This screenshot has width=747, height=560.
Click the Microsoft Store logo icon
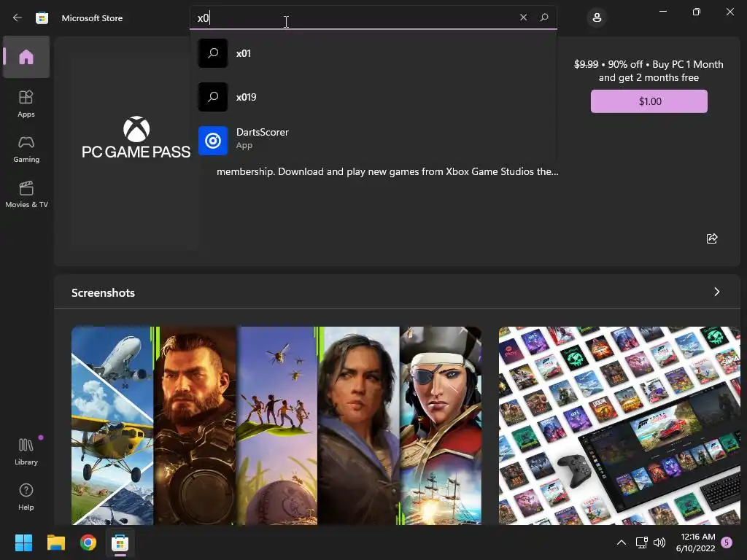[x=42, y=17]
